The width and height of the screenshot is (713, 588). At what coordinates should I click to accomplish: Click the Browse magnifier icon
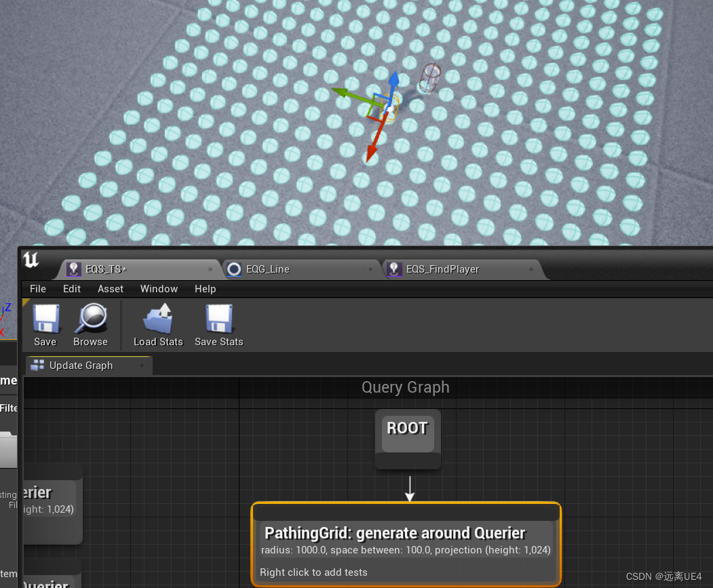point(91,319)
